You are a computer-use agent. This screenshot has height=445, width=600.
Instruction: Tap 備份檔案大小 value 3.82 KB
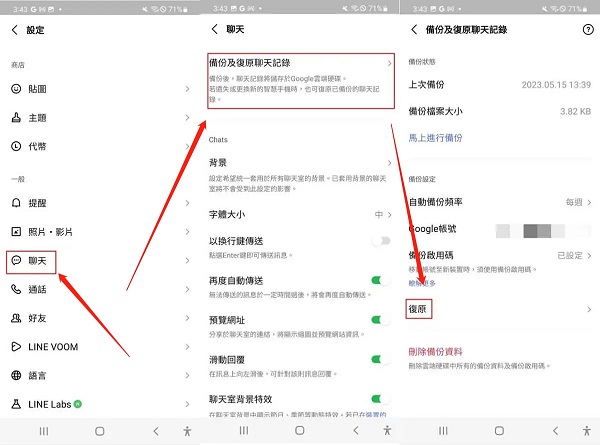tap(576, 111)
